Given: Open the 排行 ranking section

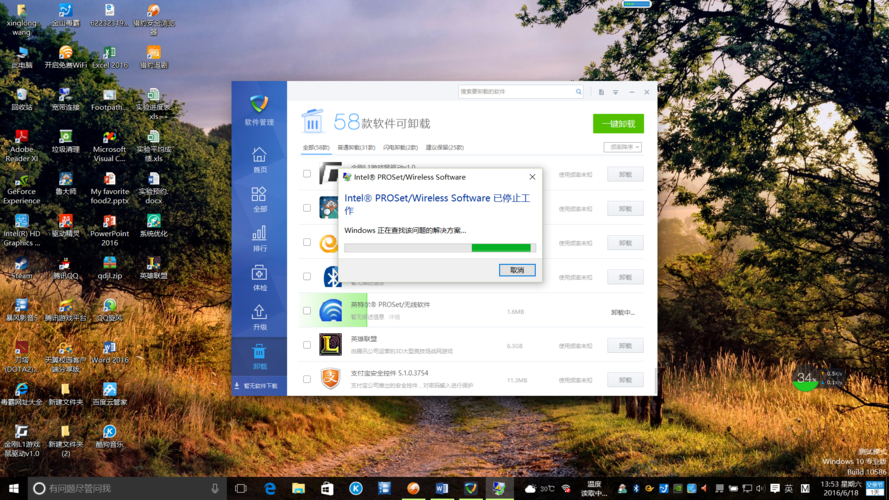Looking at the screenshot, I should (x=259, y=239).
